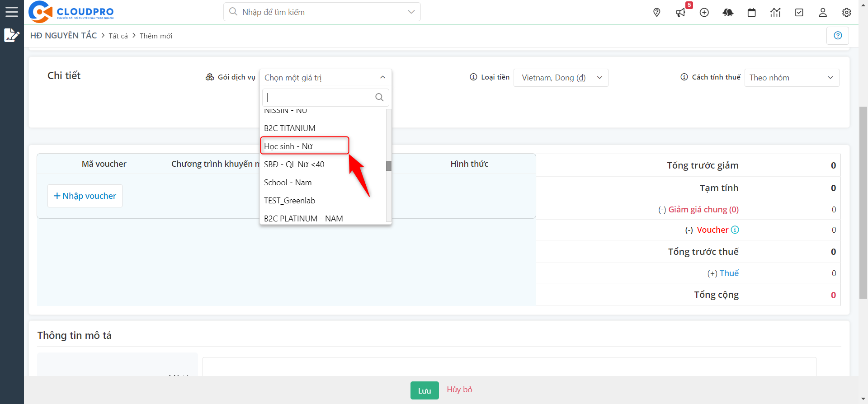Open the reports chart icon
This screenshot has width=868, height=404.
point(775,12)
